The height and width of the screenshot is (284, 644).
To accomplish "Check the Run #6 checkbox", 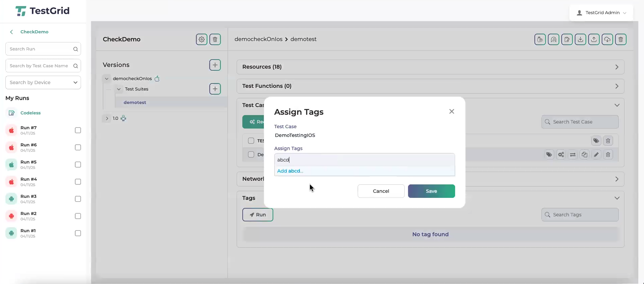I will pos(78,147).
